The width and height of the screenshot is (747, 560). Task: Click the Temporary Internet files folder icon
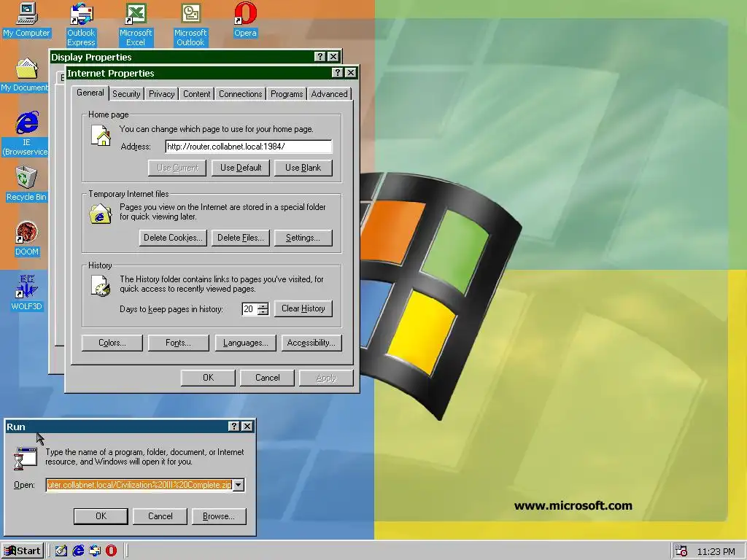pos(100,214)
